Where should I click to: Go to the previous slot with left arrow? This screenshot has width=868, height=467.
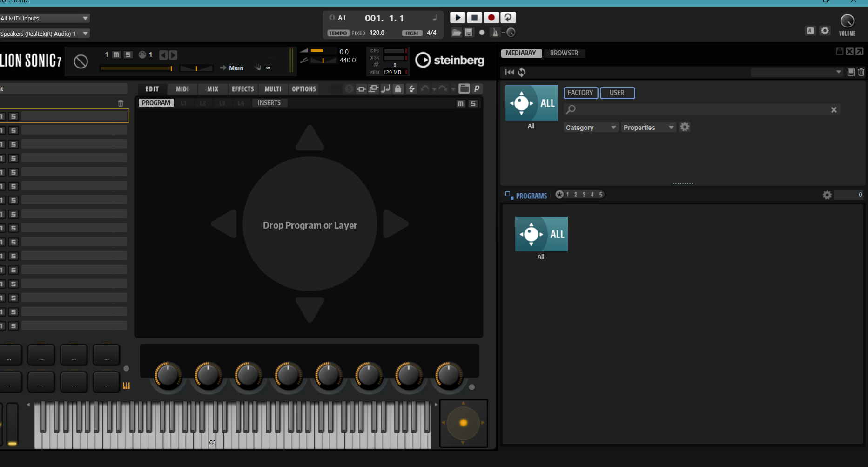point(163,55)
